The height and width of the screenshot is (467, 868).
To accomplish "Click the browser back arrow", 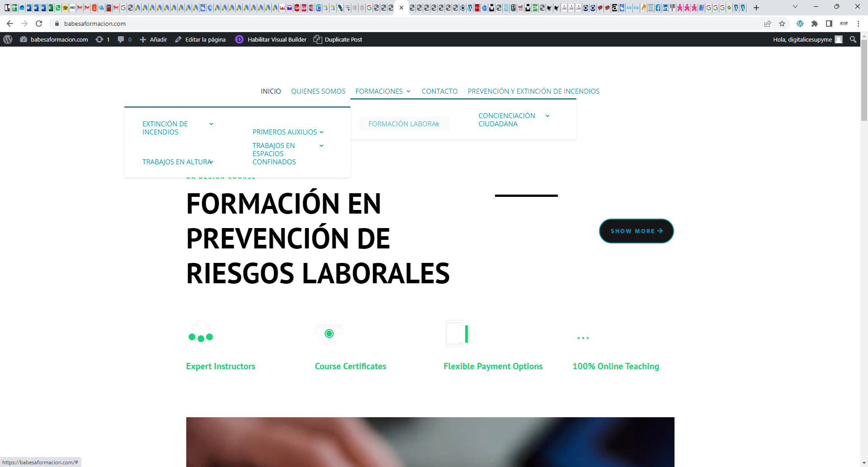I will 10,24.
